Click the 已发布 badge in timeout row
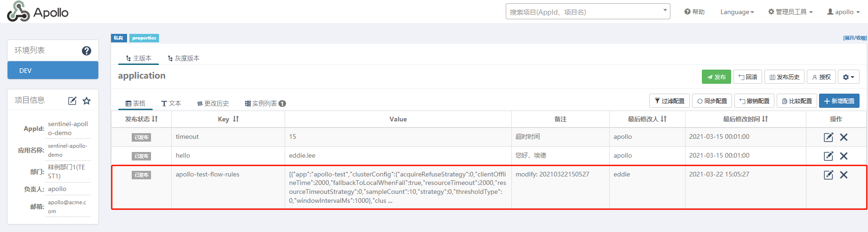This screenshot has height=232, width=868. coord(141,137)
